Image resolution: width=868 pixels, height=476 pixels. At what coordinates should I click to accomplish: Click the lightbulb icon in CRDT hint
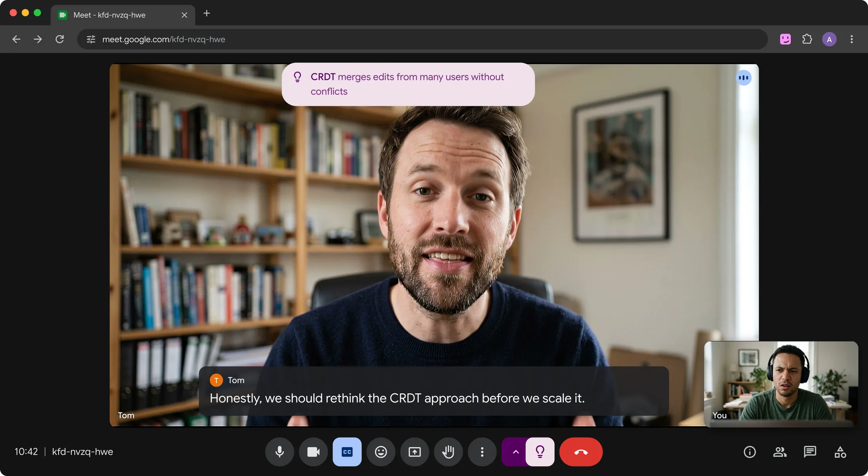pos(297,77)
